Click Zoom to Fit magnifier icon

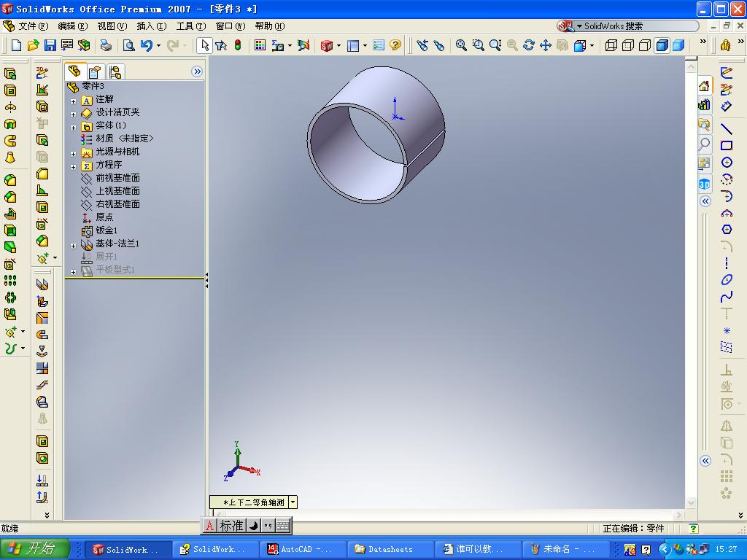click(x=461, y=45)
